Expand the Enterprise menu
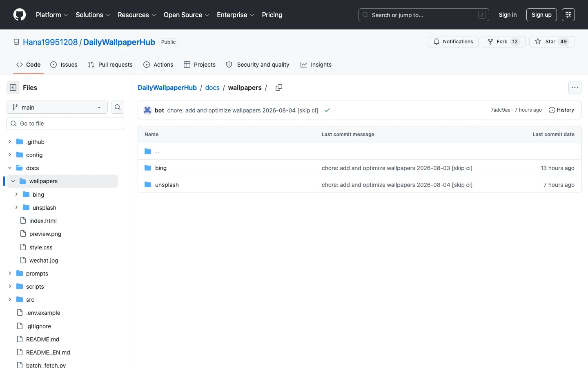Image resolution: width=588 pixels, height=368 pixels. coord(236,15)
